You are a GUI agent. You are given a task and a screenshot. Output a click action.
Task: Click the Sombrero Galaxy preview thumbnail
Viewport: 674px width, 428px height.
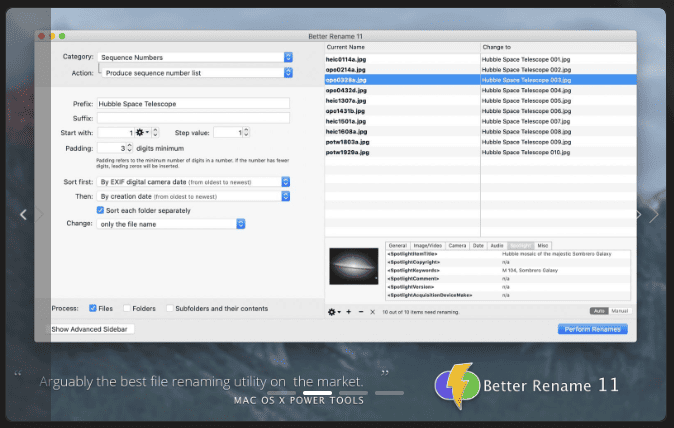click(x=354, y=266)
